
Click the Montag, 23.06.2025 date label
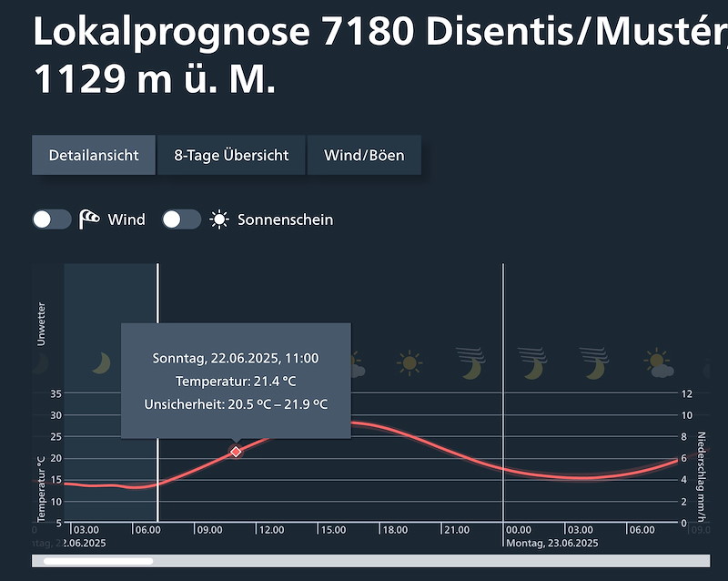click(x=552, y=543)
